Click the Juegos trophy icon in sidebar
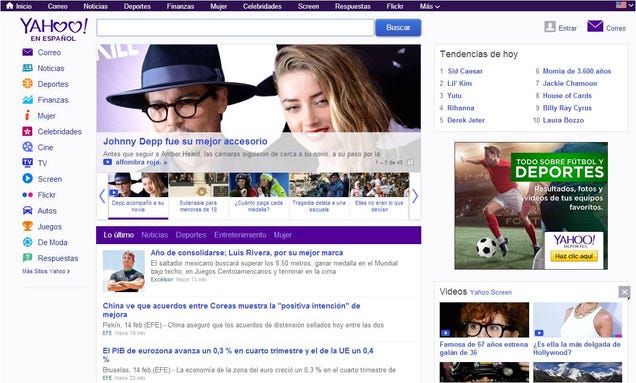The height and width of the screenshot is (383, 636). click(27, 226)
